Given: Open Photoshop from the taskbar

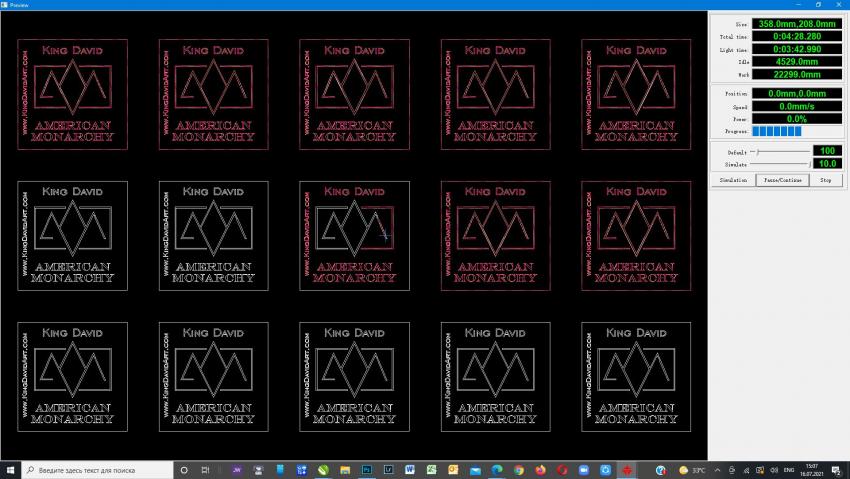Looking at the screenshot, I should point(367,469).
